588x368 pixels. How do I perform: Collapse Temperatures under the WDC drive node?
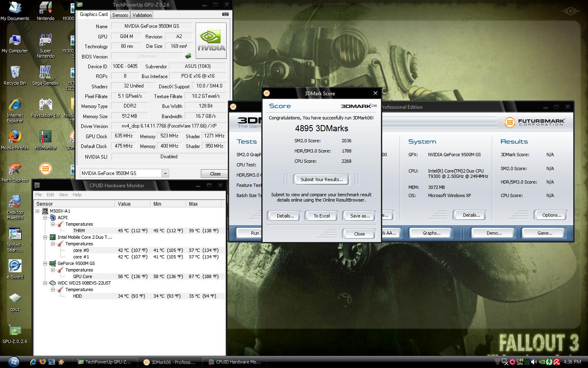(x=53, y=289)
